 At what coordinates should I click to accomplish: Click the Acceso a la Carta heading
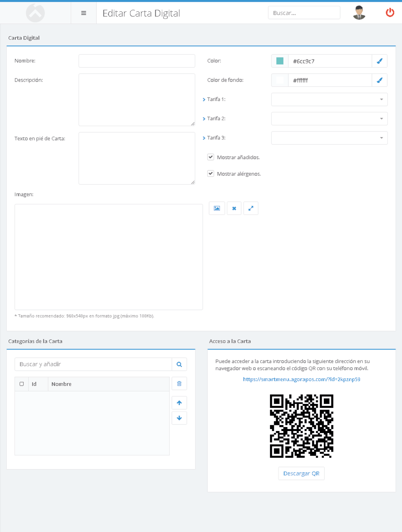(x=230, y=341)
